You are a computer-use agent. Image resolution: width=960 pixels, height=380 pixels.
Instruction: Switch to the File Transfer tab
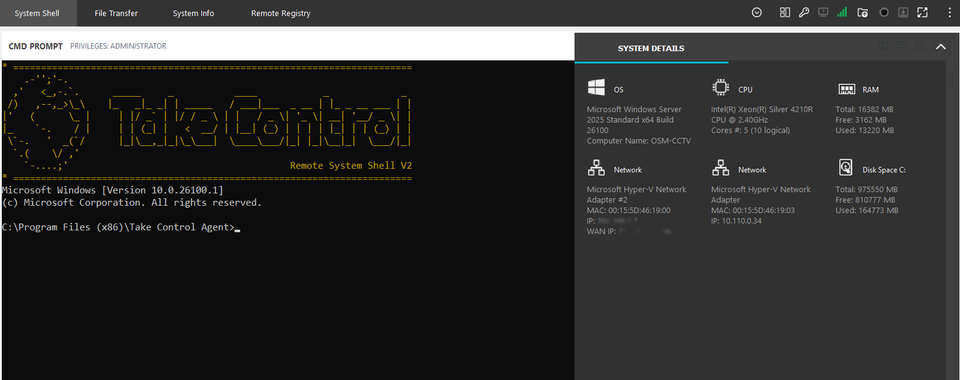116,13
